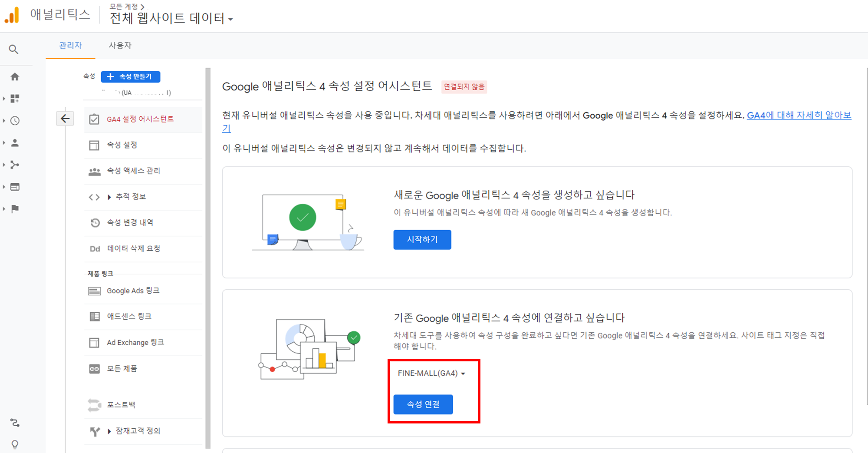Expand 추적 정보 submenu triangle

(109, 197)
